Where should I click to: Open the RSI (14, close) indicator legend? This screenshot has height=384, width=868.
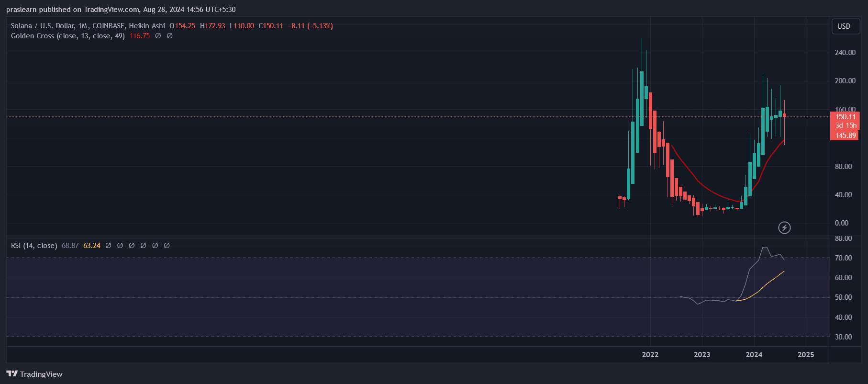point(34,246)
